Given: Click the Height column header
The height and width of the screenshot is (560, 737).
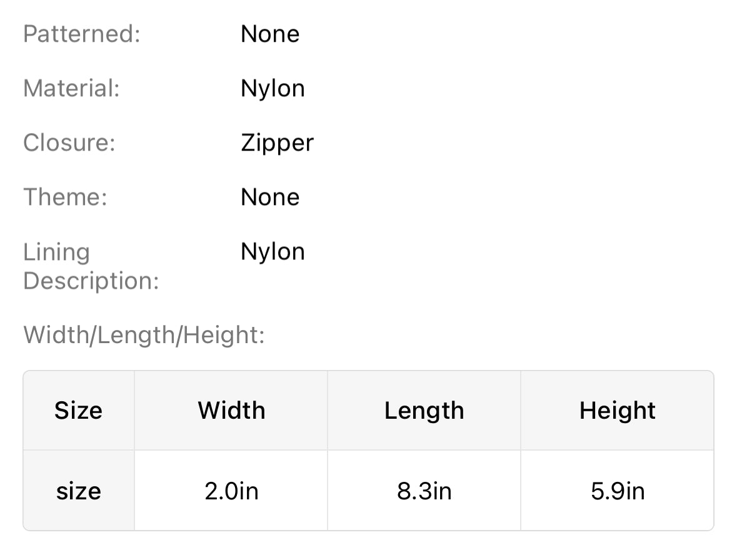Looking at the screenshot, I should point(617,411).
